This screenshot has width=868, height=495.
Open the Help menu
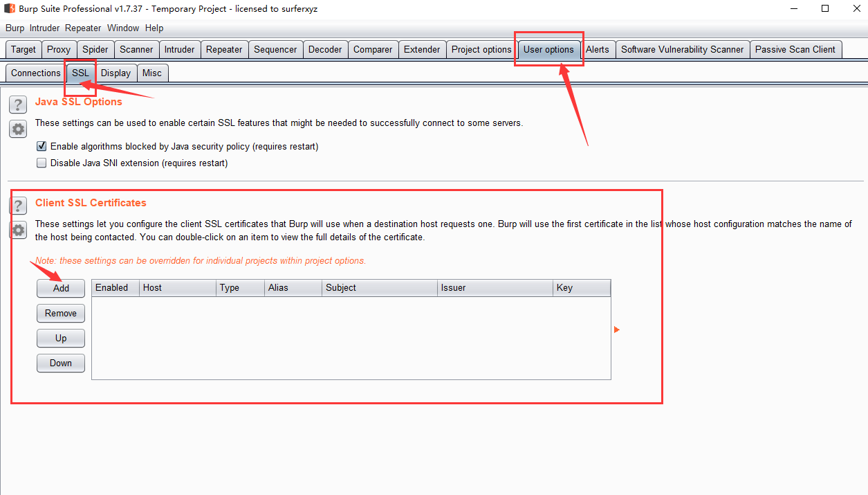[x=154, y=28]
